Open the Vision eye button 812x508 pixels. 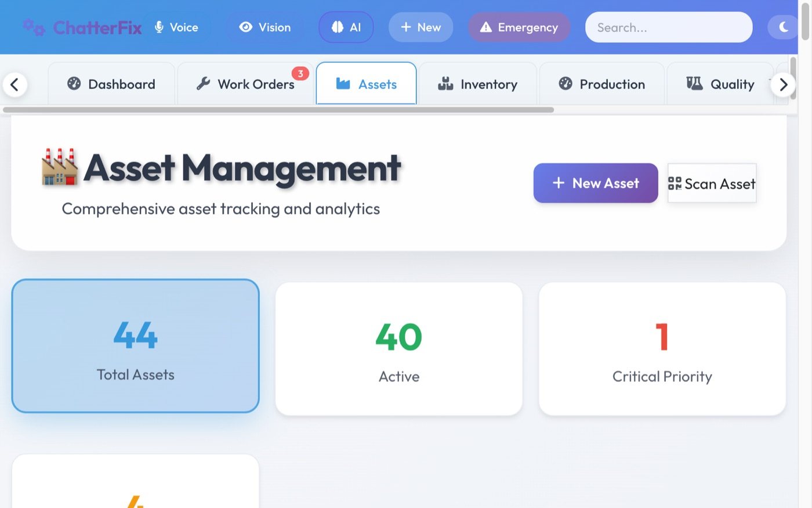[265, 27]
